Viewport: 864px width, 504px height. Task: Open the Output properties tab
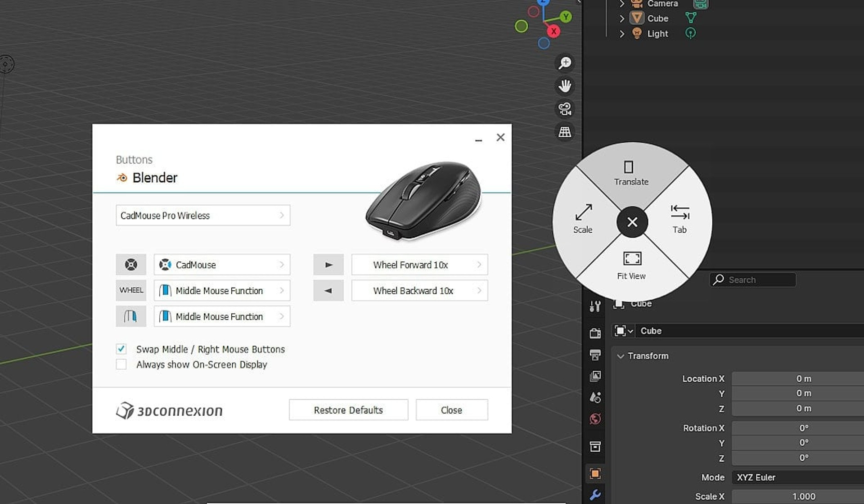(595, 355)
